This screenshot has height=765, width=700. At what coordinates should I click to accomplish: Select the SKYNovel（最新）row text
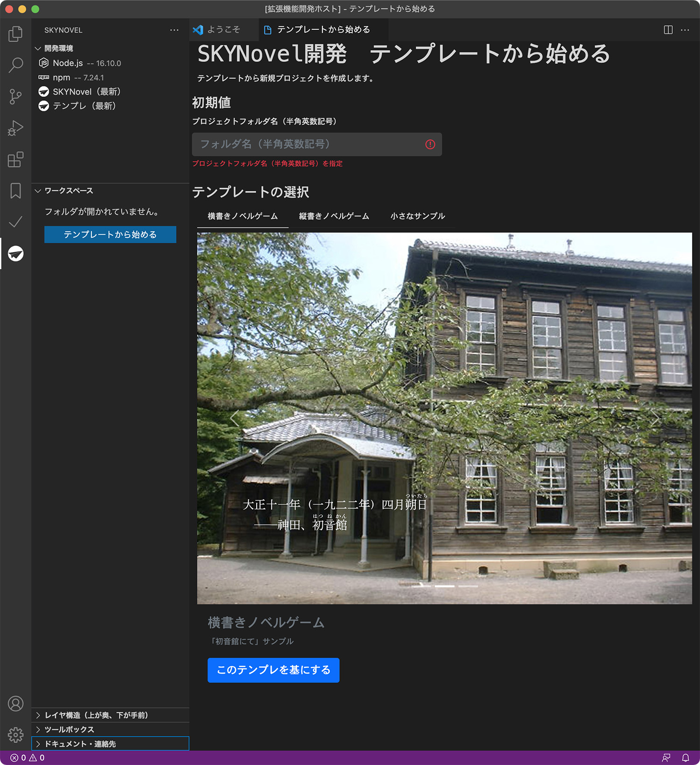pos(87,92)
